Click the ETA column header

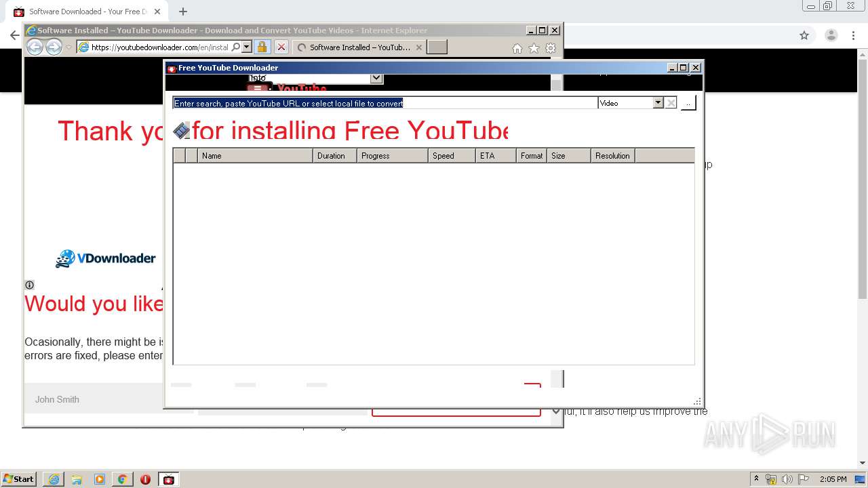point(496,156)
